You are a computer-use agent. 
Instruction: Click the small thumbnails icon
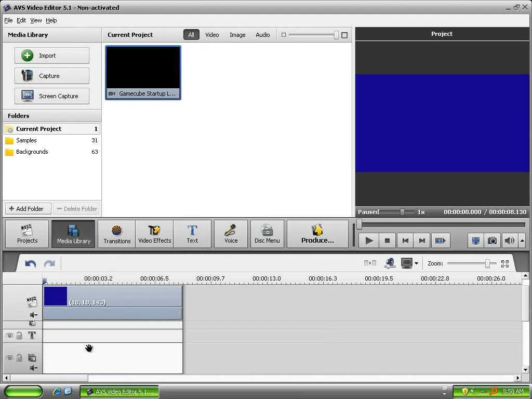click(284, 35)
